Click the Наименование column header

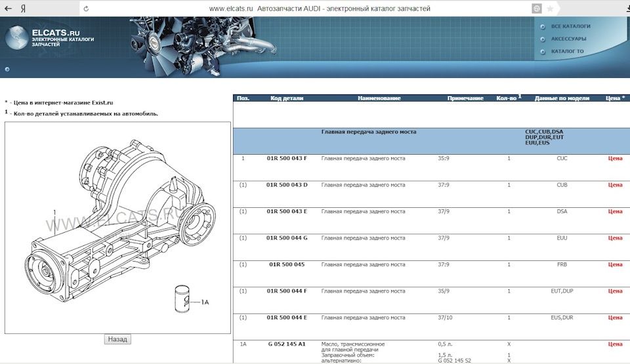coord(379,98)
